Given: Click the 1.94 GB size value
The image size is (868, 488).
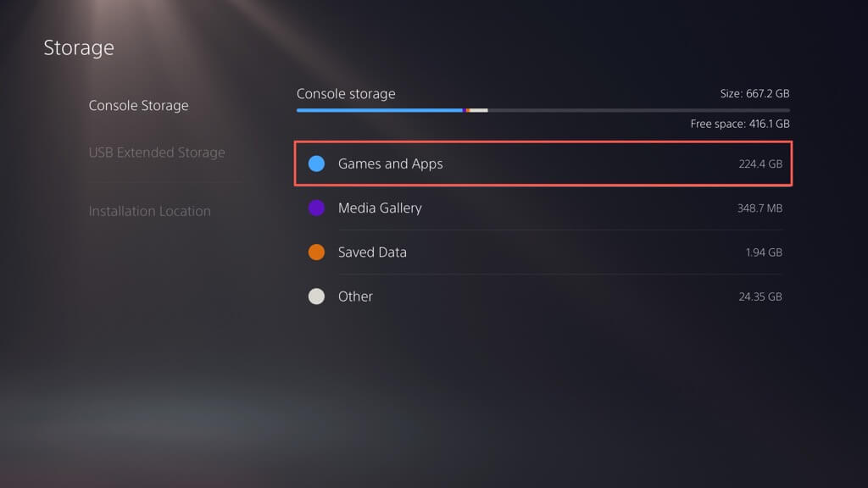Looking at the screenshot, I should pyautogui.click(x=763, y=252).
